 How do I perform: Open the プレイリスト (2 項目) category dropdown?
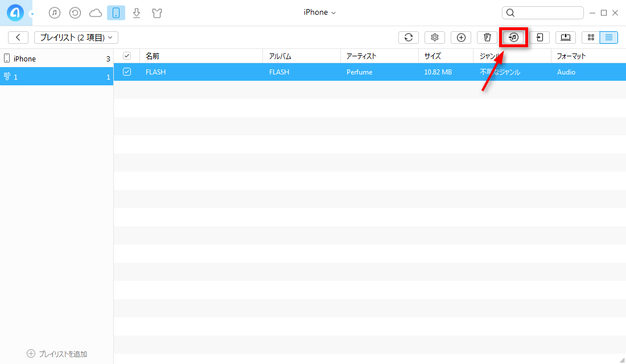pos(76,38)
